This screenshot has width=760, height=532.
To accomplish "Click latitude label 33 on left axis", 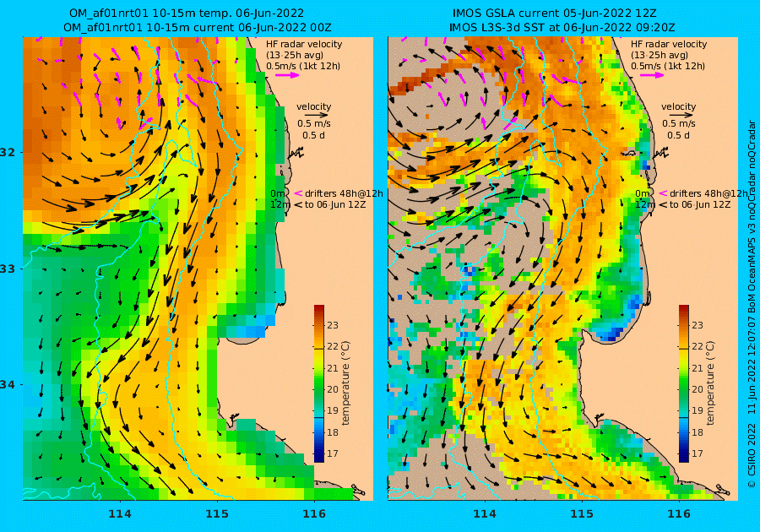I will tap(8, 269).
